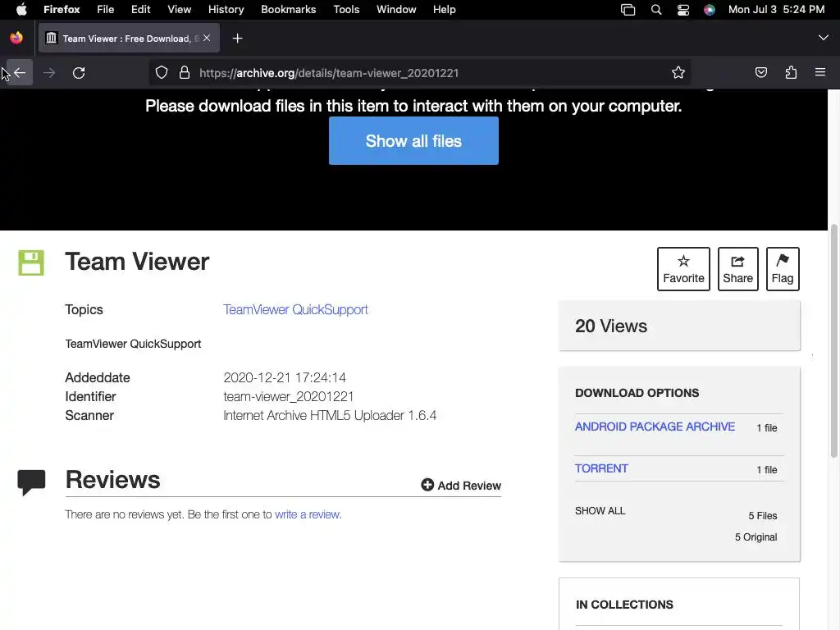Click the Reviews section heading
The width and height of the screenshot is (840, 630).
coord(112,479)
